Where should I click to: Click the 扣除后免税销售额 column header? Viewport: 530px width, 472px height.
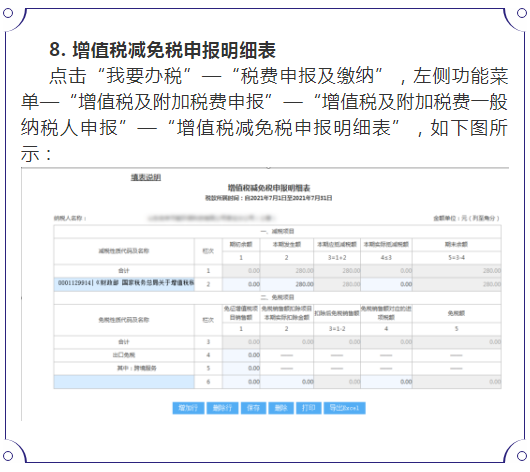point(337,313)
